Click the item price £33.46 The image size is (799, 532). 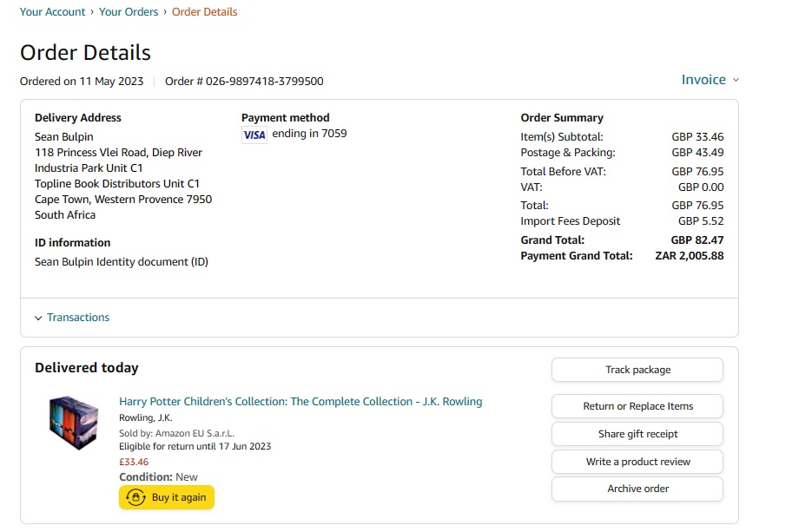(134, 463)
